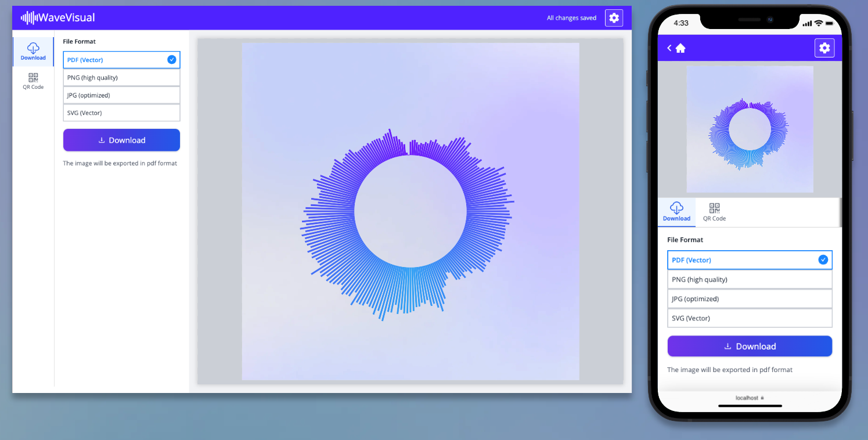
Task: Switch to the QR Code tab on mobile
Action: click(714, 211)
